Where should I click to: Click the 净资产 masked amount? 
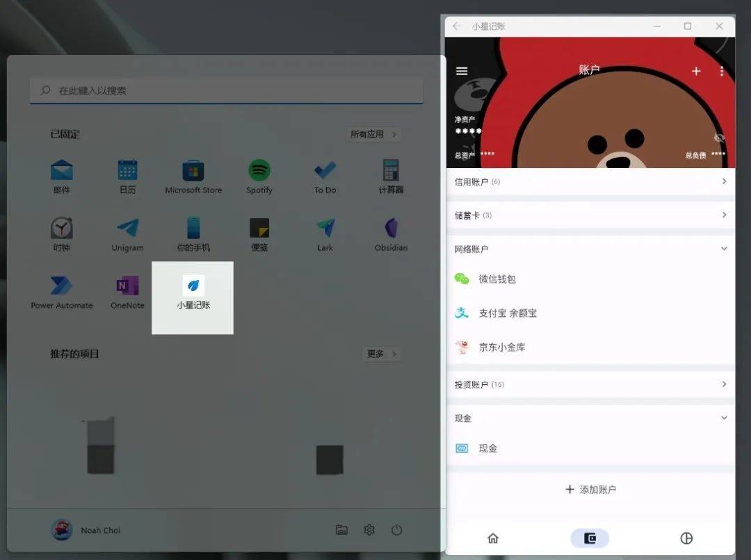(x=468, y=131)
